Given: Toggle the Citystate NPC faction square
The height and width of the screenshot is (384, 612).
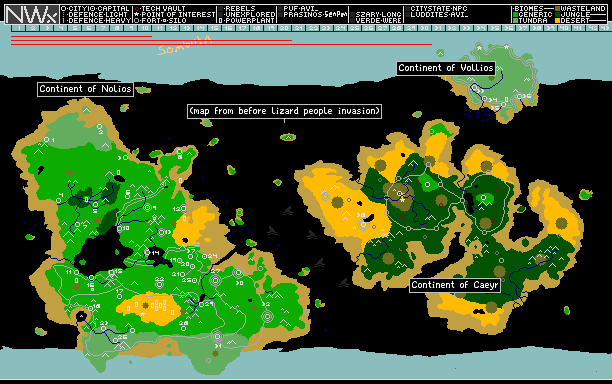Looking at the screenshot, I should pyautogui.click(x=407, y=9).
